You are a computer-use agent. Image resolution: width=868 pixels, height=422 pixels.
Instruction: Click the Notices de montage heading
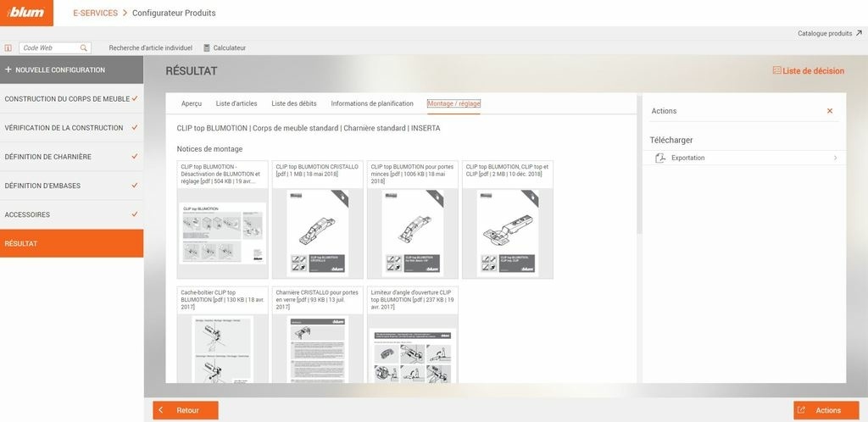[209, 149]
